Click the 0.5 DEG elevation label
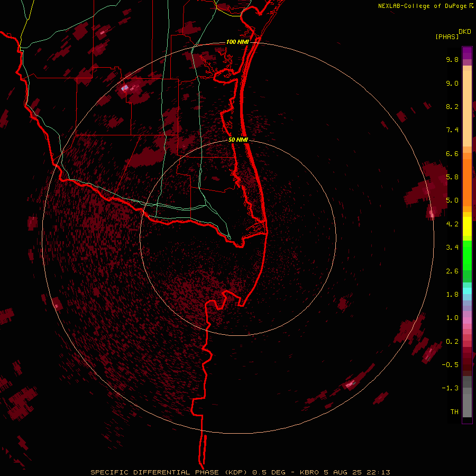This screenshot has height=476, width=476. pos(269,472)
